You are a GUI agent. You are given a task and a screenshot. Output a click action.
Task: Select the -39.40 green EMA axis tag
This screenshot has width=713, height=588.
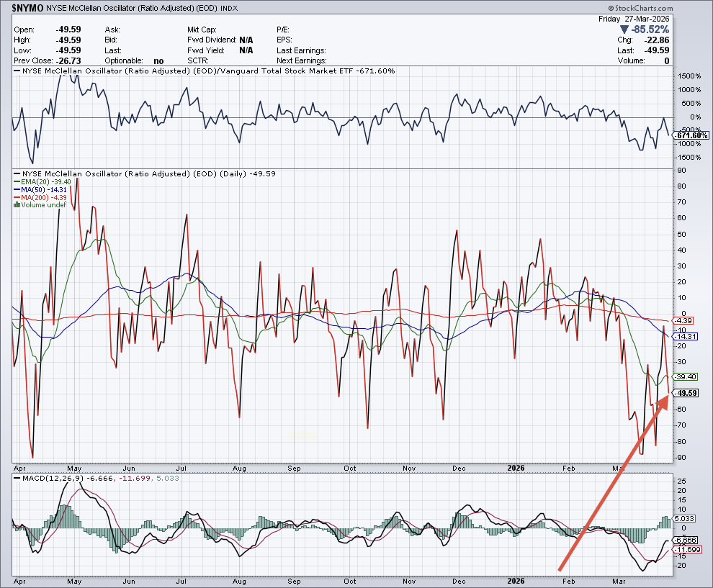click(x=684, y=376)
